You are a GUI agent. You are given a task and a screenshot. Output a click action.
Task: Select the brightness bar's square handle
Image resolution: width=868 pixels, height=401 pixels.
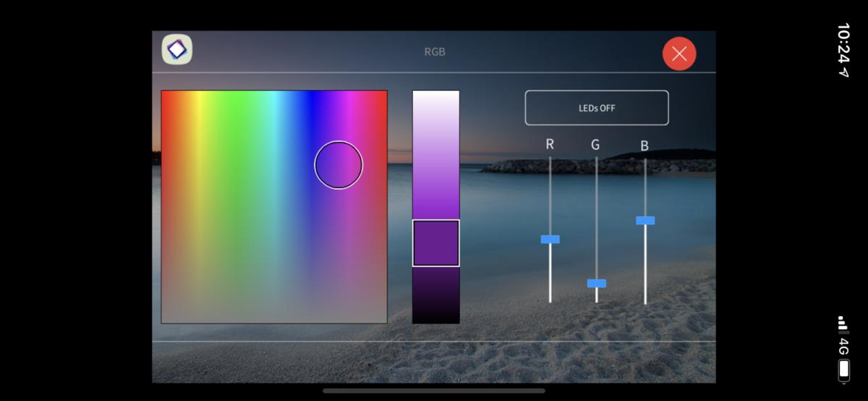click(436, 243)
